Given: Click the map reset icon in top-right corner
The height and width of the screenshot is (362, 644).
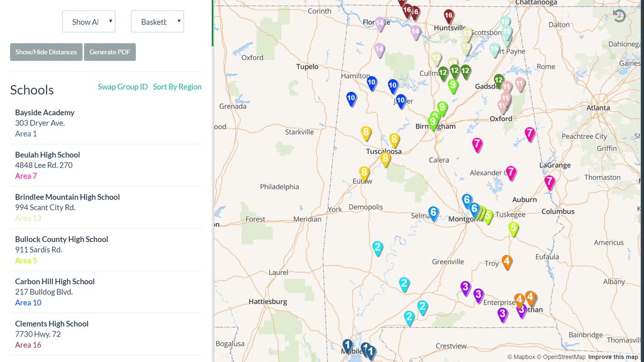Looking at the screenshot, I should pyautogui.click(x=620, y=16).
